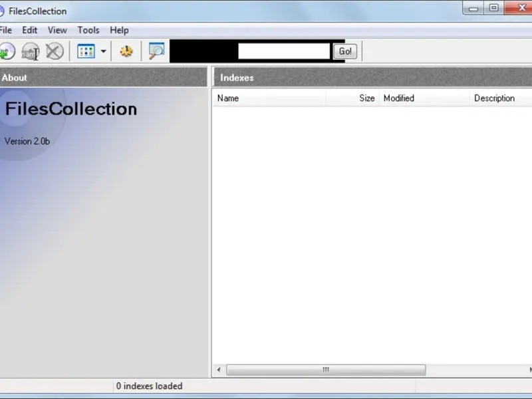Sort the index list by Size column
Screen dimensions: 532x399
click(352, 98)
